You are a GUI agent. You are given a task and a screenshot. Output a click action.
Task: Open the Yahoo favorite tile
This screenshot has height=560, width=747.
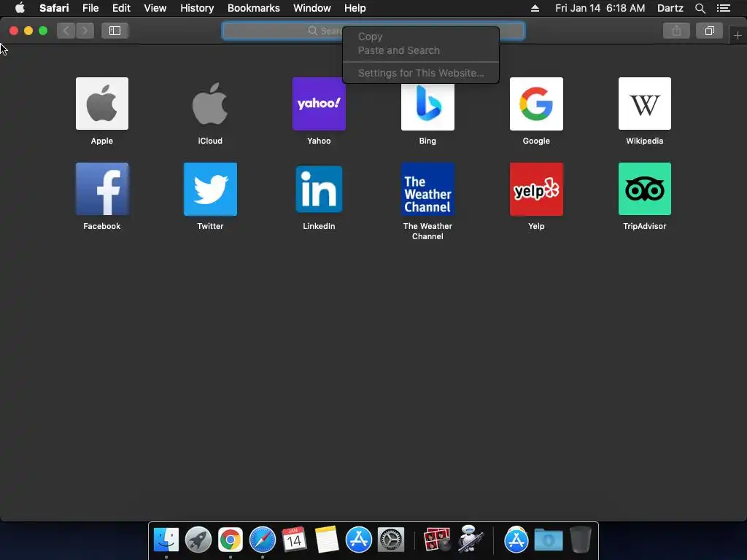[x=319, y=104]
